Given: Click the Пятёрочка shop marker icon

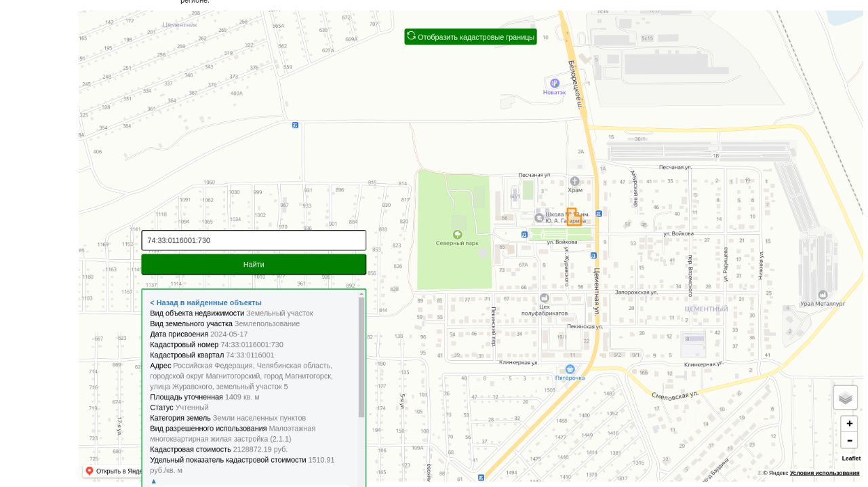Looking at the screenshot, I should pyautogui.click(x=570, y=369).
